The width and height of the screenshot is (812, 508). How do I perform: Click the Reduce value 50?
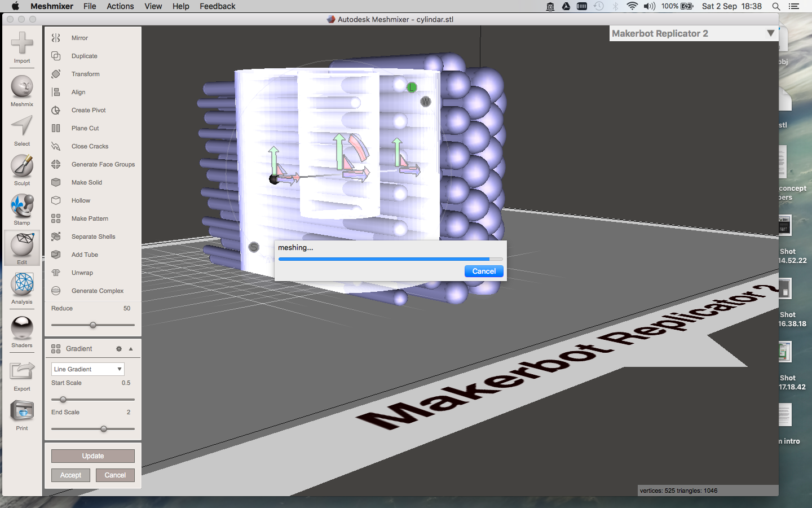[x=127, y=308]
